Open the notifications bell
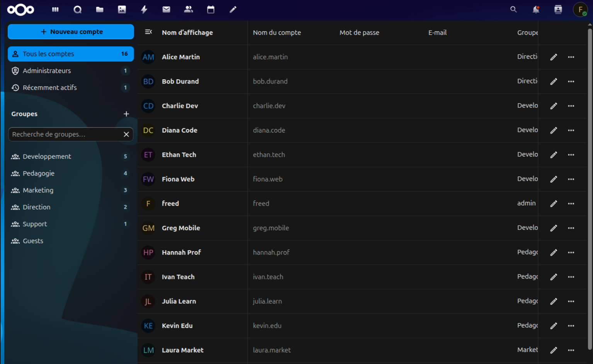The image size is (593, 364). coord(536,10)
